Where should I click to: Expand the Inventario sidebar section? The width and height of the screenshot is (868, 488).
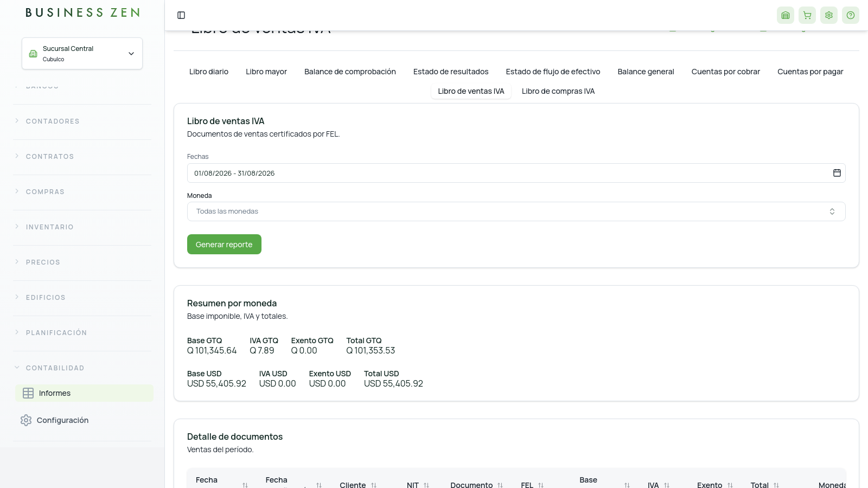[82, 227]
